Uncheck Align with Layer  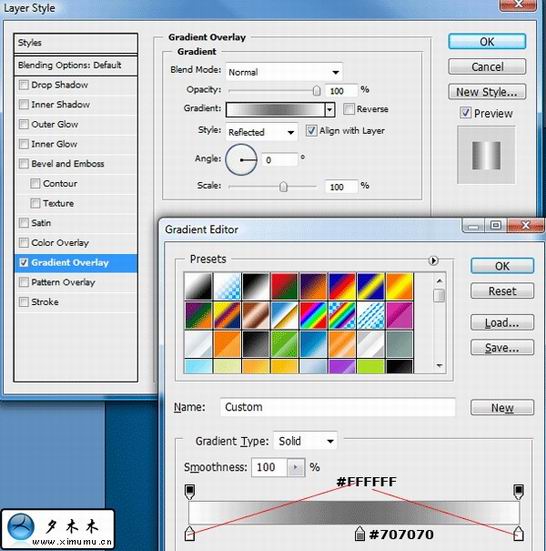pyautogui.click(x=311, y=130)
